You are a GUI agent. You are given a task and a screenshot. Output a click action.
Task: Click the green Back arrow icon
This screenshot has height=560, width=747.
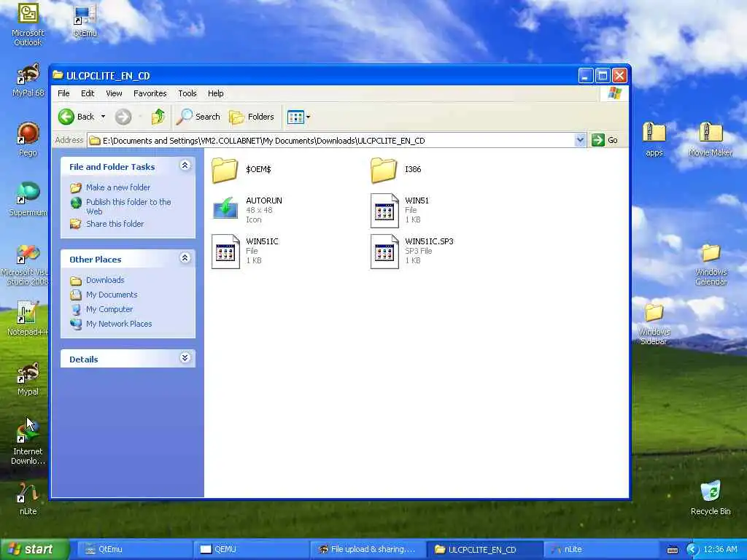coord(66,117)
